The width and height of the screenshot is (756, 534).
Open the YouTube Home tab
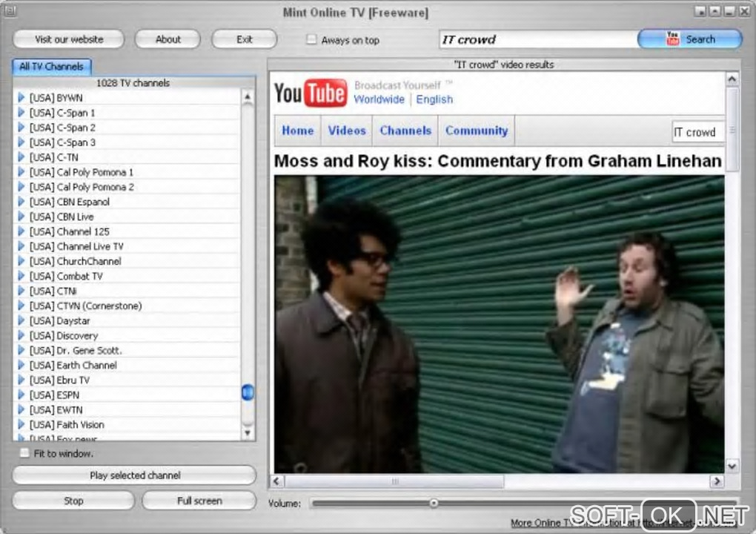(x=297, y=131)
